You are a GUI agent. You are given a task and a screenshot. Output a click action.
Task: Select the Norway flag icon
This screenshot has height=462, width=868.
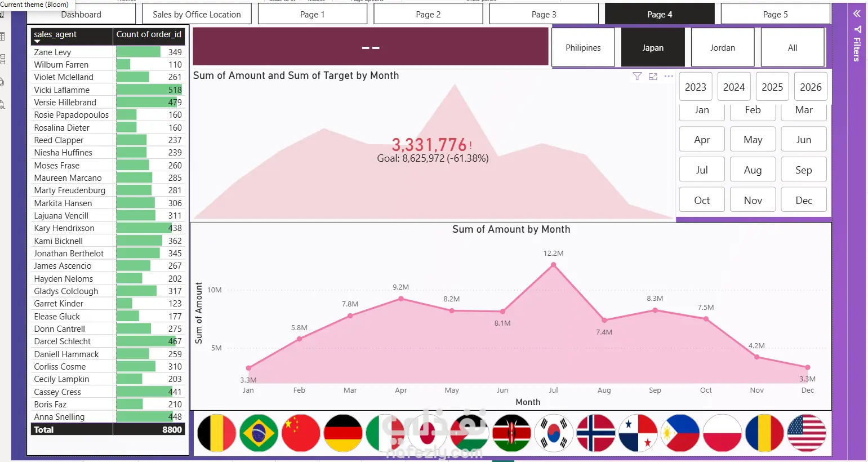(596, 433)
